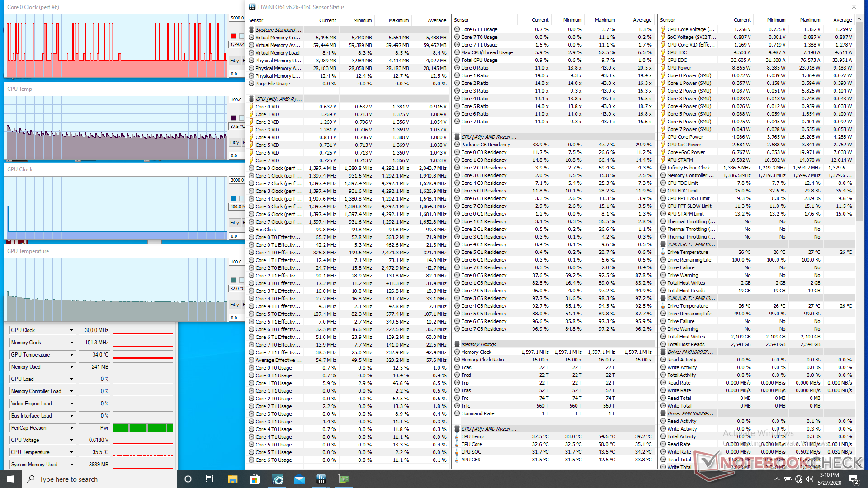Click the dark purple color swatch in CPU Temp graph
Viewport: 868px width, 488px height.
tap(233, 118)
